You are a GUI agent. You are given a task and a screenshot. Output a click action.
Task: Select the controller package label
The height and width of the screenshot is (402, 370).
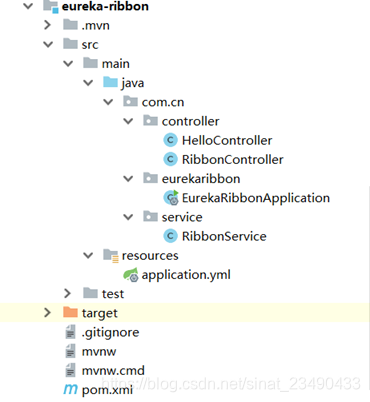coord(191,121)
